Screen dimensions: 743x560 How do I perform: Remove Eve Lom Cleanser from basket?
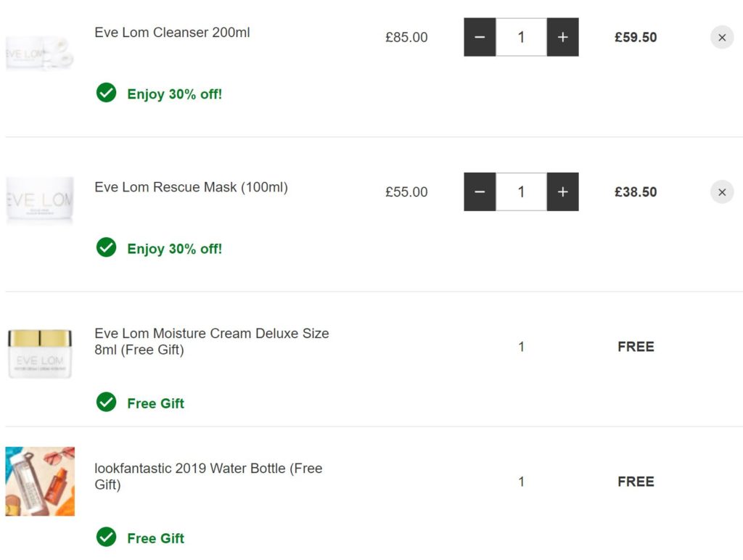[x=721, y=37]
